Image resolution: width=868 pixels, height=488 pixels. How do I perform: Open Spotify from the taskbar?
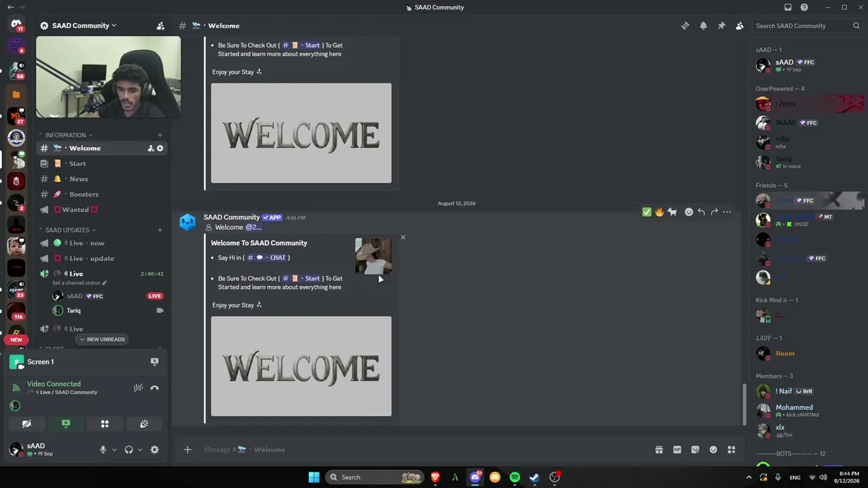515,477
